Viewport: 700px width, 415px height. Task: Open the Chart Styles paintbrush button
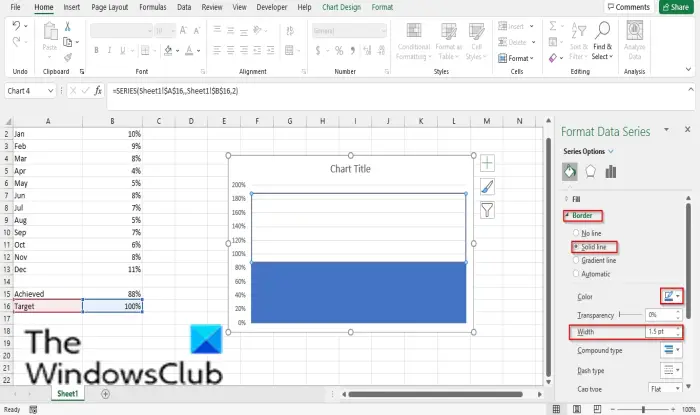tap(487, 187)
